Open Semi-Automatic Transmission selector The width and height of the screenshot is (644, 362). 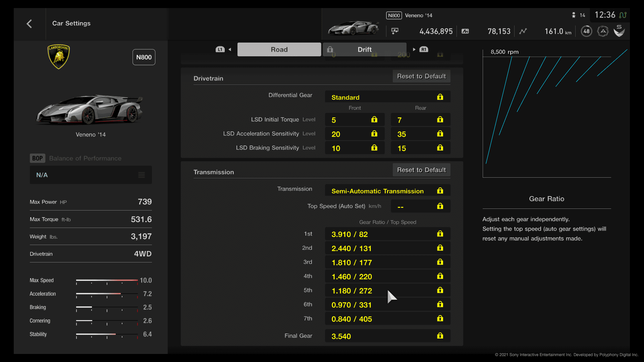click(387, 190)
